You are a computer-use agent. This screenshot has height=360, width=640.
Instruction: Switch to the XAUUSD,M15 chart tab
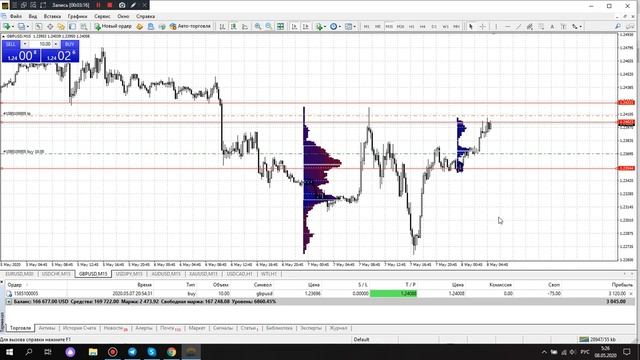203,274
